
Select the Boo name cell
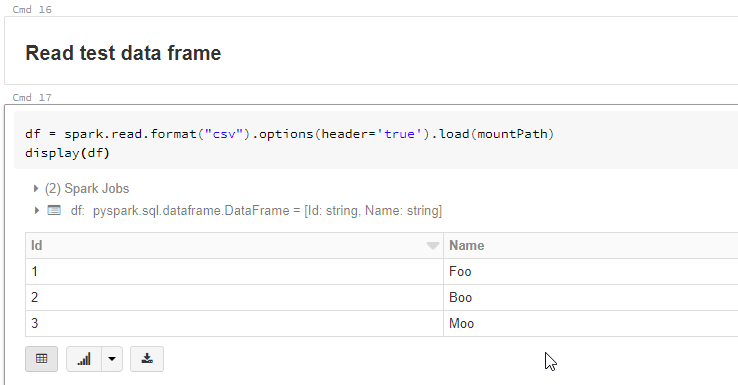pyautogui.click(x=591, y=297)
